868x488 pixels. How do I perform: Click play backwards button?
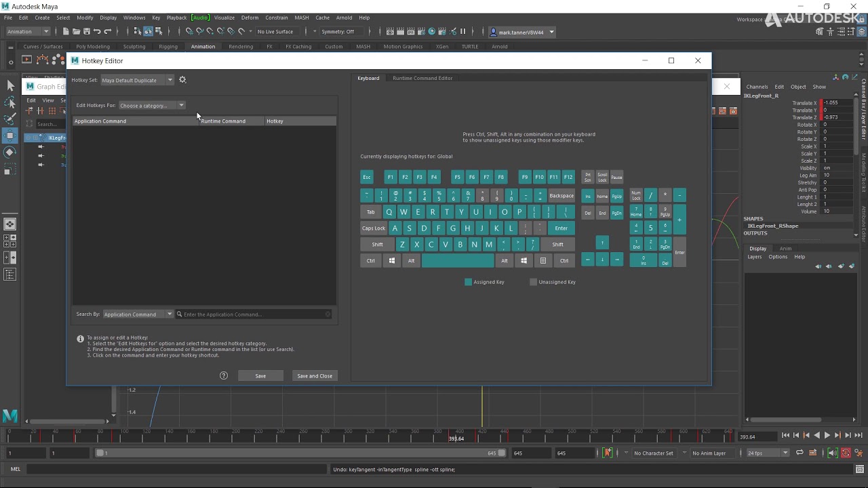click(816, 436)
